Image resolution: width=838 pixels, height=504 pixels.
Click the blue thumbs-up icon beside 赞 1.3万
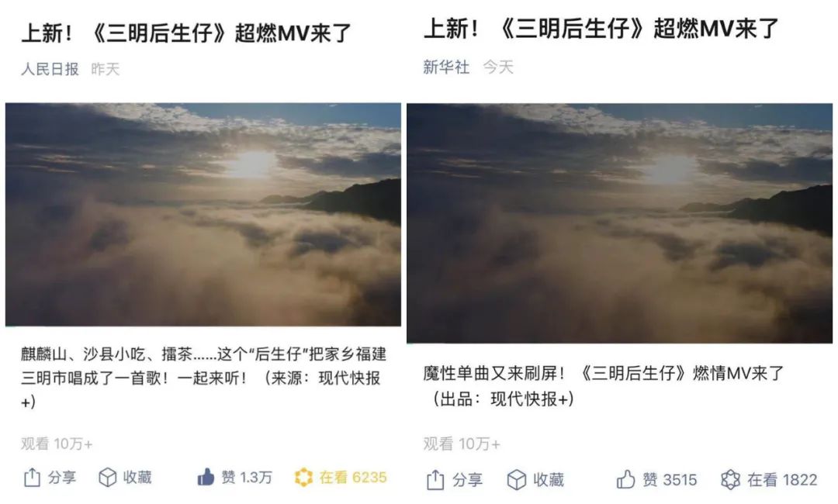point(206,477)
